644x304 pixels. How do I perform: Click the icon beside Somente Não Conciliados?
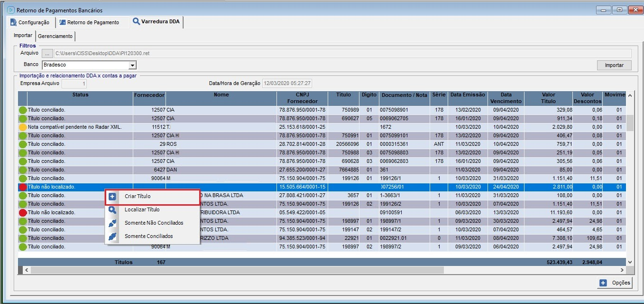[x=112, y=223]
